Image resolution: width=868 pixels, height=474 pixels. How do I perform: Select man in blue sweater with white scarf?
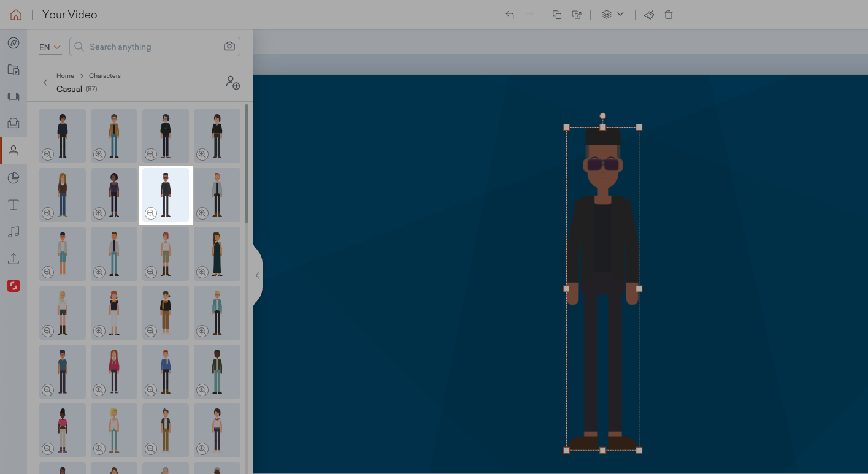166,372
